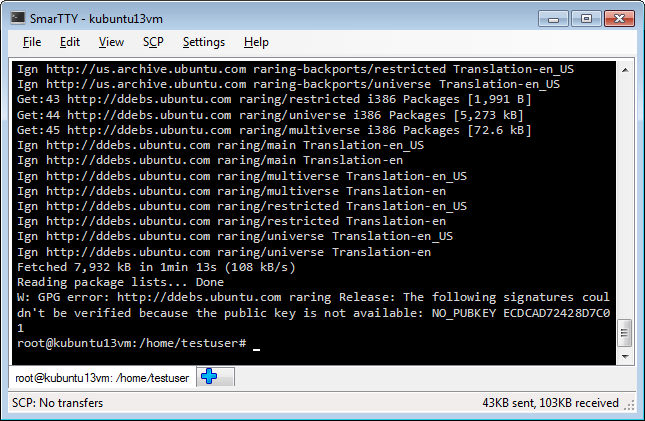Viewport: 645px width, 421px height.
Task: Click the scrollbar track above the thumb
Action: (x=625, y=198)
